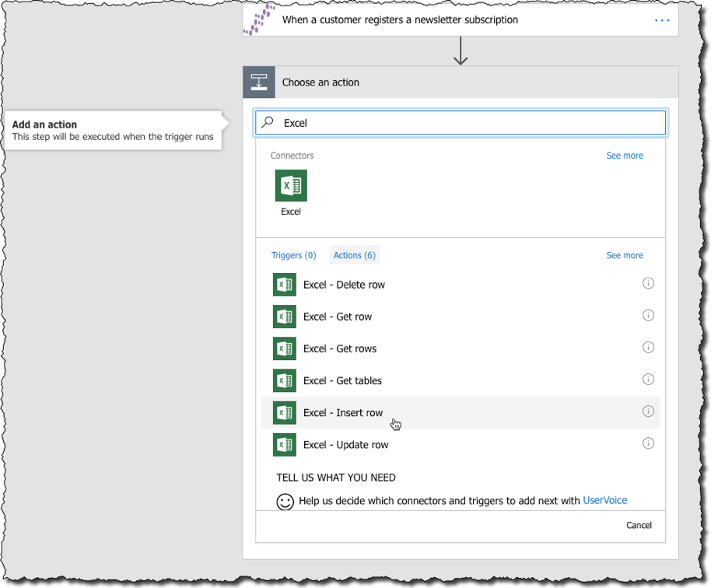
Task: Click Excel icon beside Get rows
Action: point(284,348)
